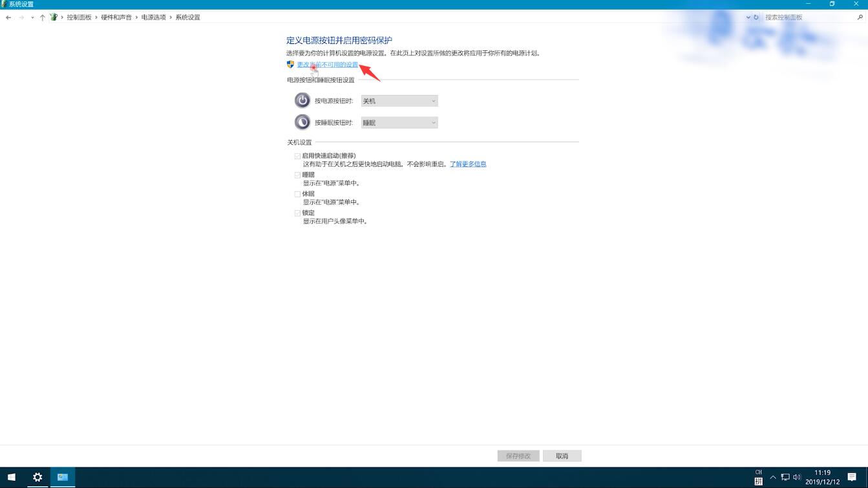
Task: Open the Windows Start menu
Action: (x=12, y=477)
